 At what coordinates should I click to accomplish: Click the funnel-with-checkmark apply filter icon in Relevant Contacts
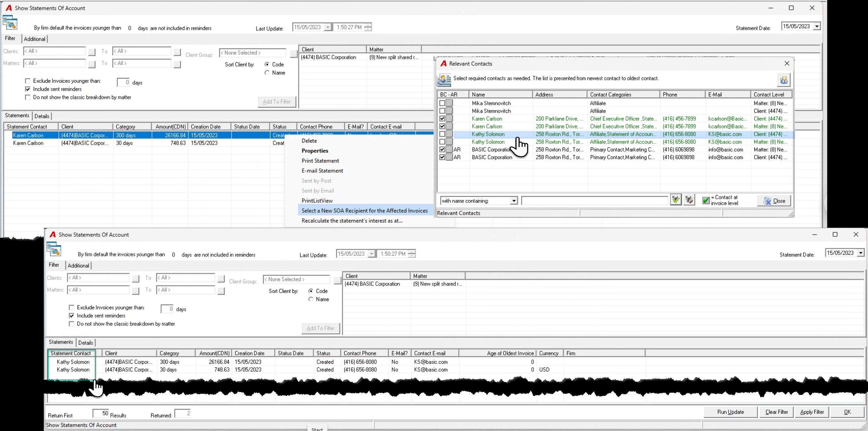pos(676,200)
